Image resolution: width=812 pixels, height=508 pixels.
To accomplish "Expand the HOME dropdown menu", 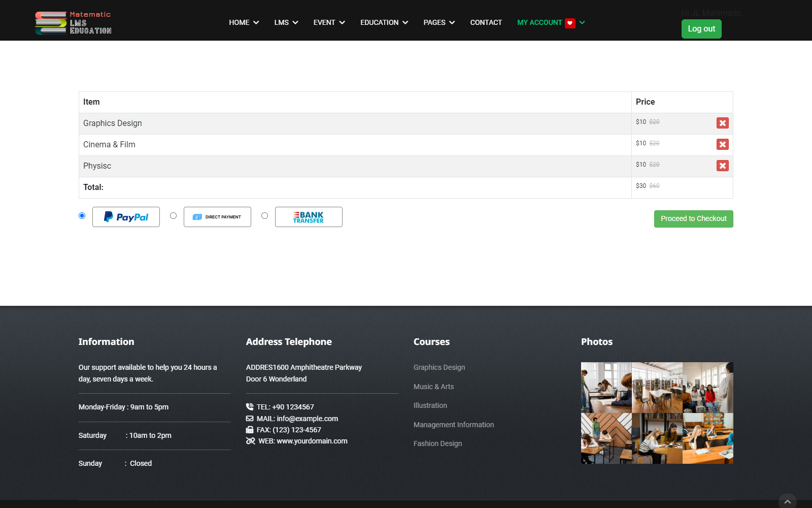I will pyautogui.click(x=244, y=22).
